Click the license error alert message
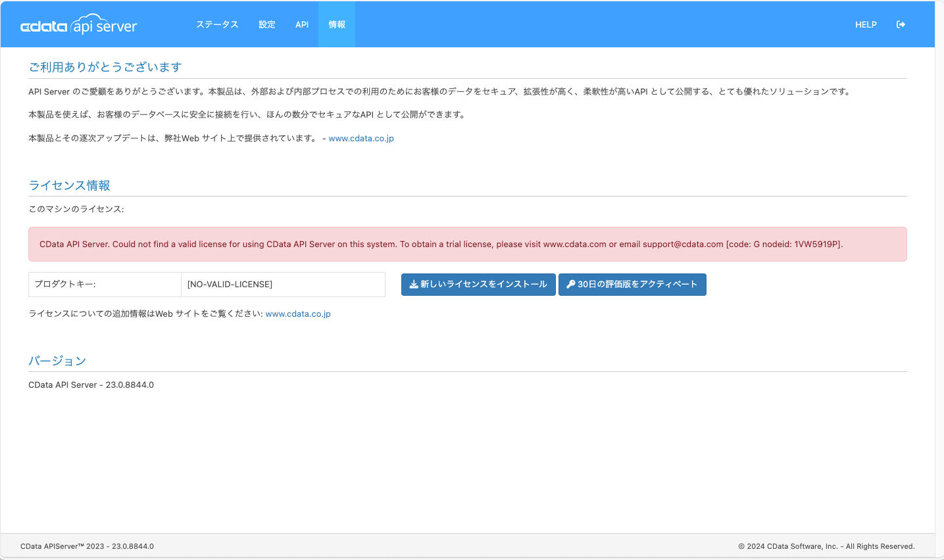 (468, 244)
